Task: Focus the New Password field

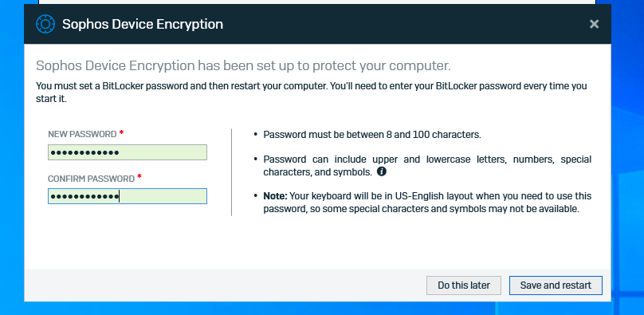Action: coord(128,152)
